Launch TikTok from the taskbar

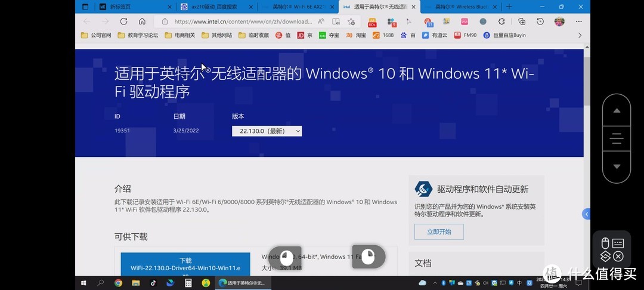click(153, 283)
